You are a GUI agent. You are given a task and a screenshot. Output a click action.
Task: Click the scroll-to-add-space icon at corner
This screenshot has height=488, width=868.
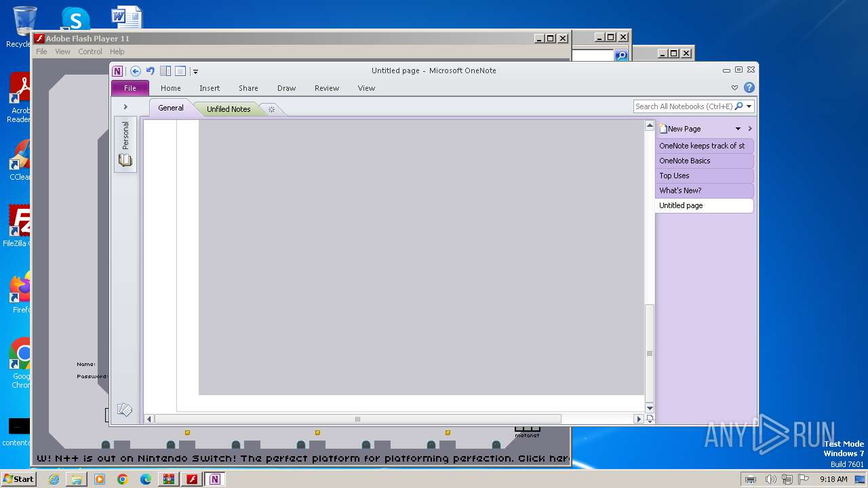[x=650, y=419]
